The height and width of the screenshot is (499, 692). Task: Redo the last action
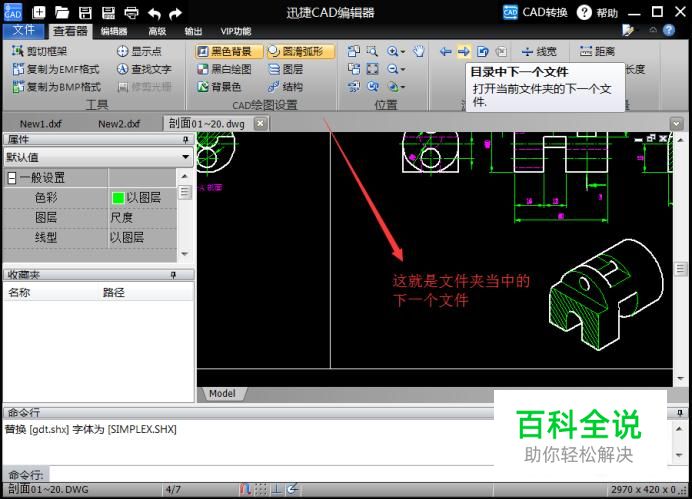click(176, 13)
